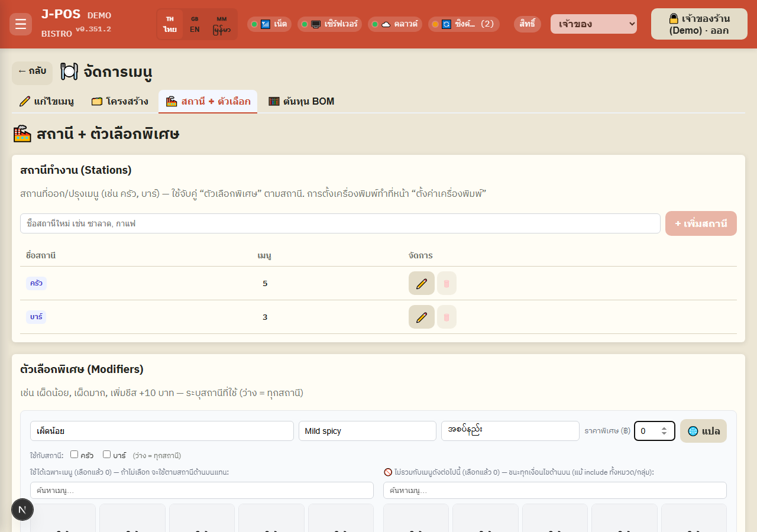757x532 pixels.
Task: Click the + เพิ่มสถานี button
Action: pyautogui.click(x=701, y=223)
